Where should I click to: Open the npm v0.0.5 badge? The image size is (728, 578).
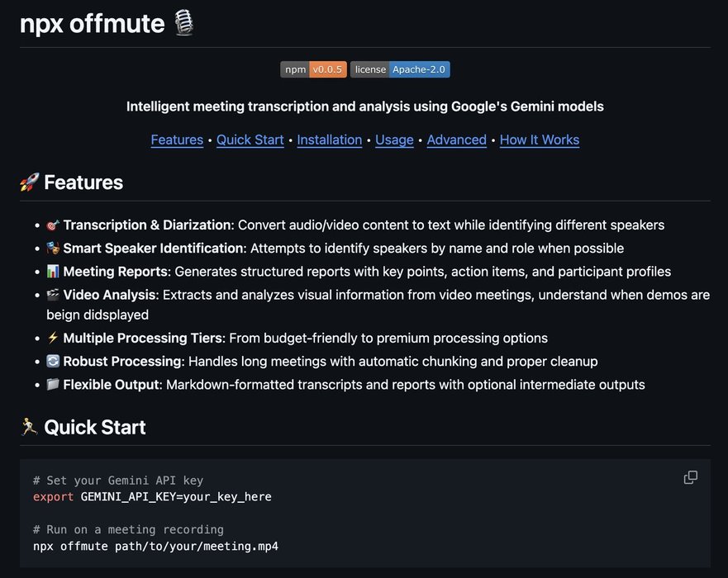tap(313, 69)
